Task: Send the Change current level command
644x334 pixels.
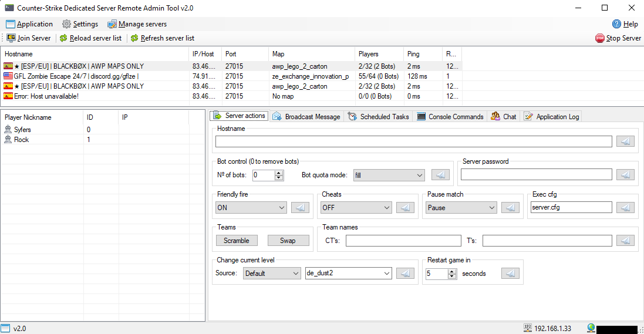Action: (406, 273)
